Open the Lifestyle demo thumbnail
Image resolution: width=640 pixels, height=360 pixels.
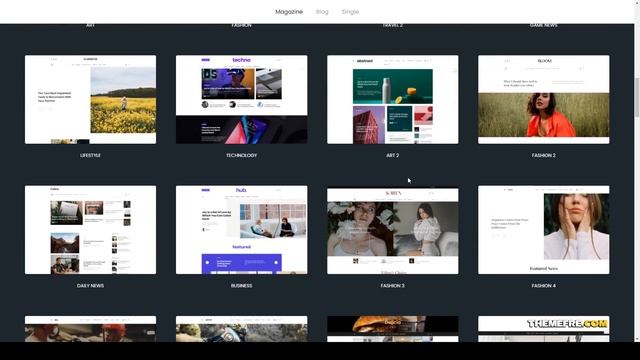tap(90, 100)
